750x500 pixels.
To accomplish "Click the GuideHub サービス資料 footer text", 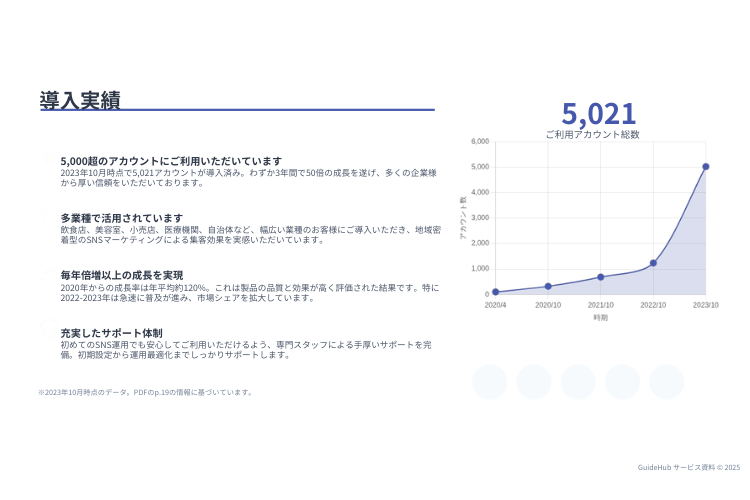I will pos(689,467).
